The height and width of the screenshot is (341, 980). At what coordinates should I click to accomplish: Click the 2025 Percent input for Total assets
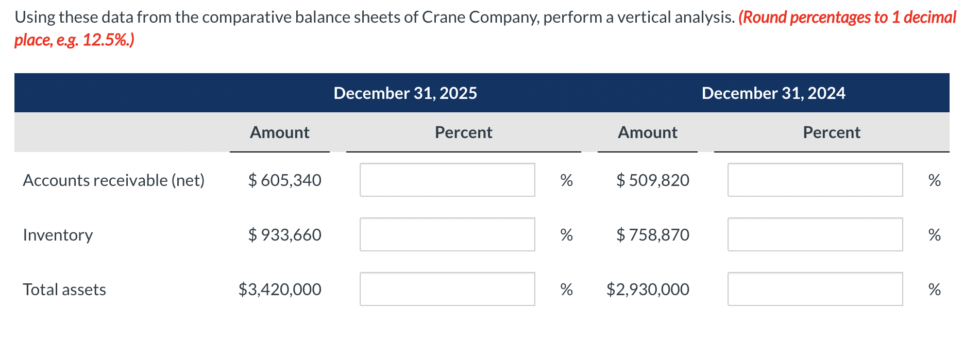pos(447,289)
